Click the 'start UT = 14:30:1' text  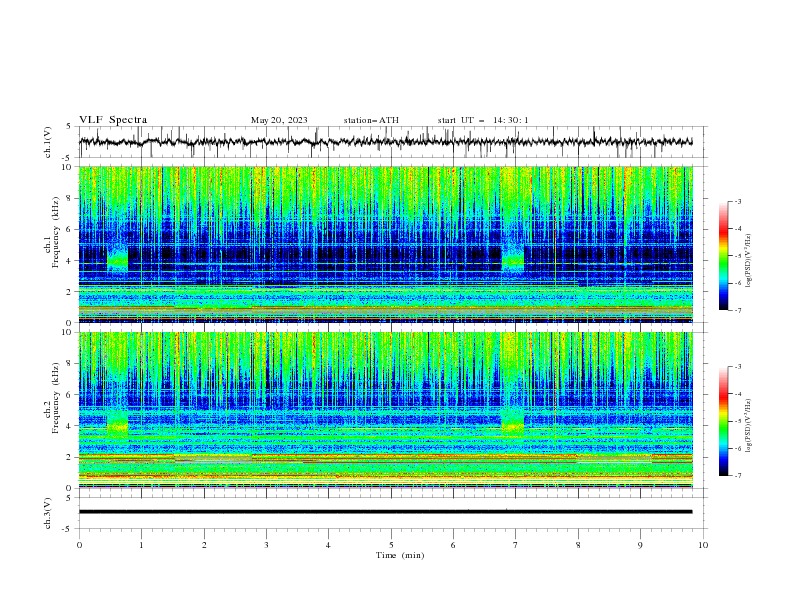pyautogui.click(x=483, y=120)
